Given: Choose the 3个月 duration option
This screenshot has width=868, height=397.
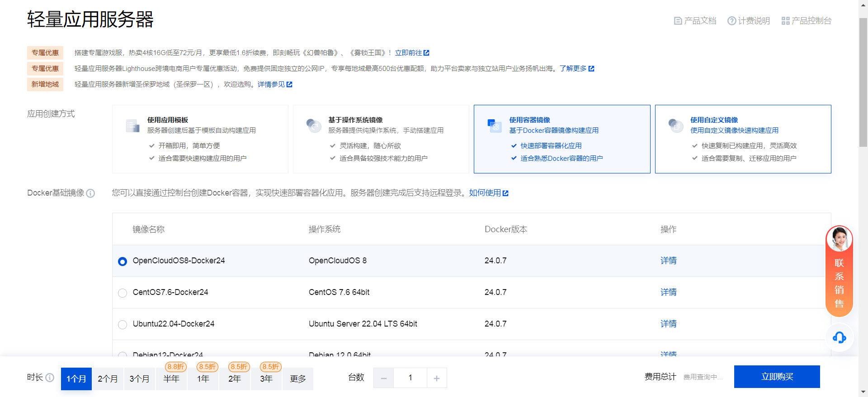Looking at the screenshot, I should (x=140, y=379).
